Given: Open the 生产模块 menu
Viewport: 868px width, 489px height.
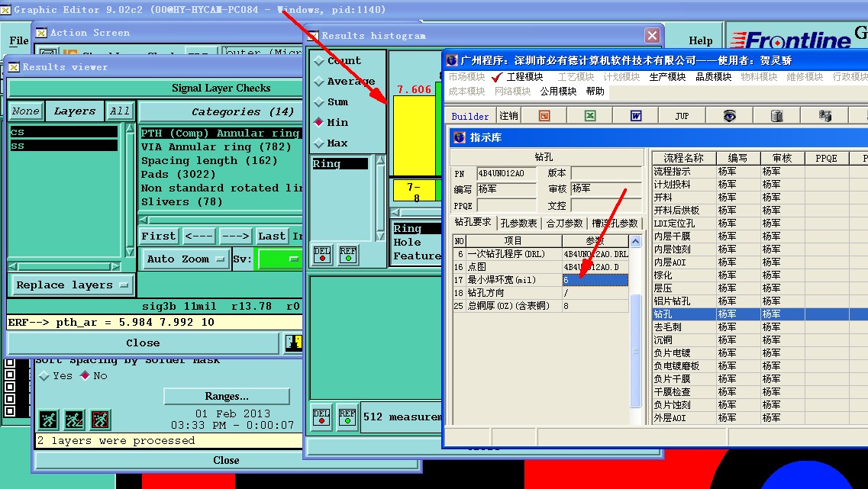Looking at the screenshot, I should [667, 77].
